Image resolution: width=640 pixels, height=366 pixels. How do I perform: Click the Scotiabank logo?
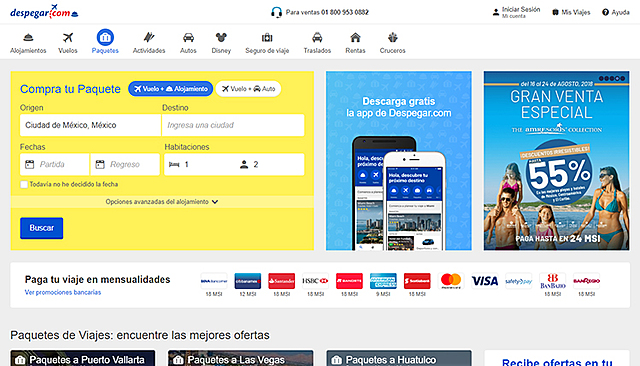tap(417, 281)
